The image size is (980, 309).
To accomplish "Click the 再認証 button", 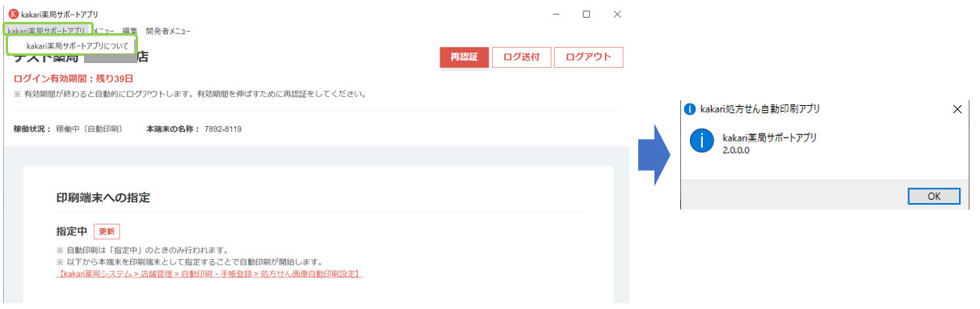I will click(465, 57).
